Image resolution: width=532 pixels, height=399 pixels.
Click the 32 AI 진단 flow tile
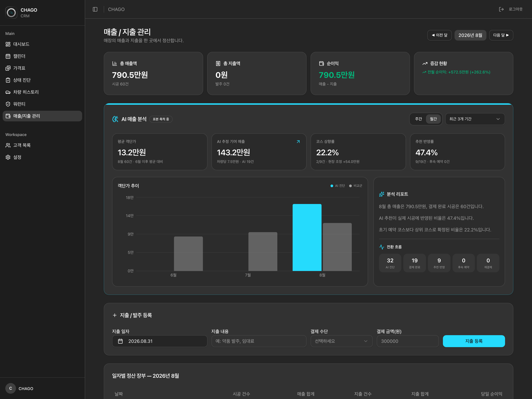click(390, 263)
